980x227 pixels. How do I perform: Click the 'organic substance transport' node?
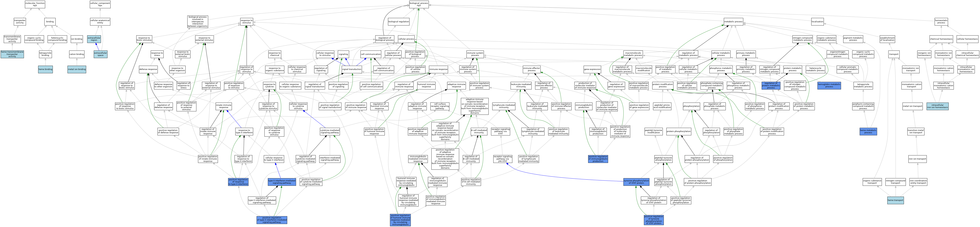872,182
